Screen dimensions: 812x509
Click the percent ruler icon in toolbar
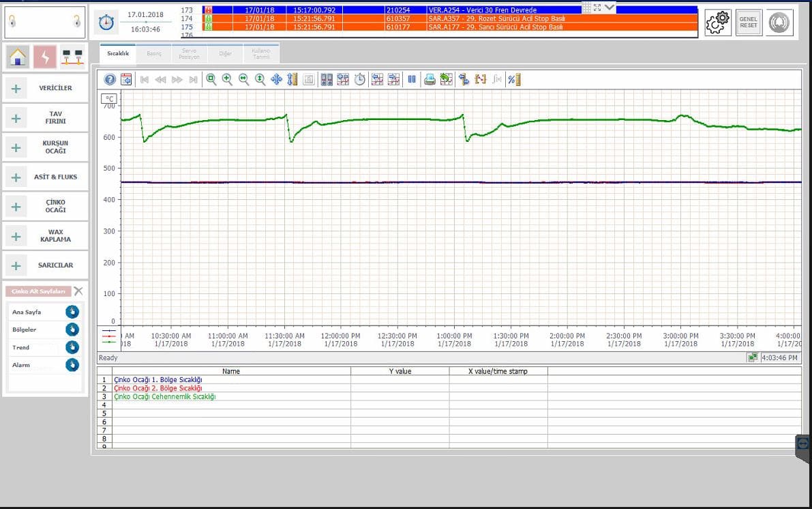513,80
